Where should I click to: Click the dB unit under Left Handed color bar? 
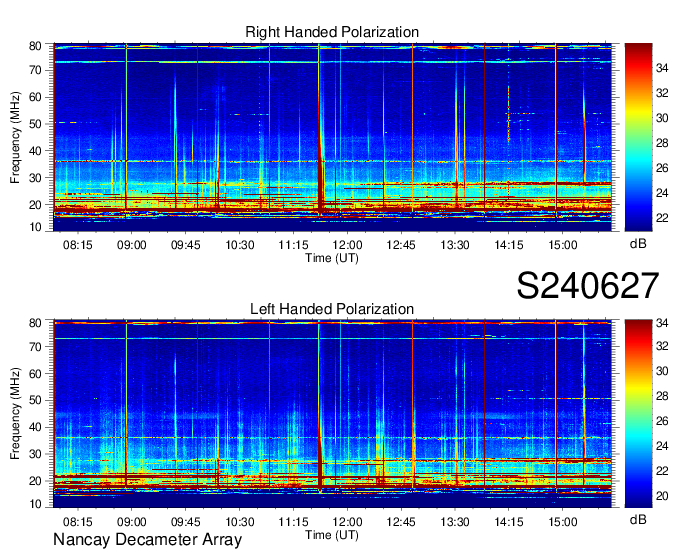[x=638, y=519]
